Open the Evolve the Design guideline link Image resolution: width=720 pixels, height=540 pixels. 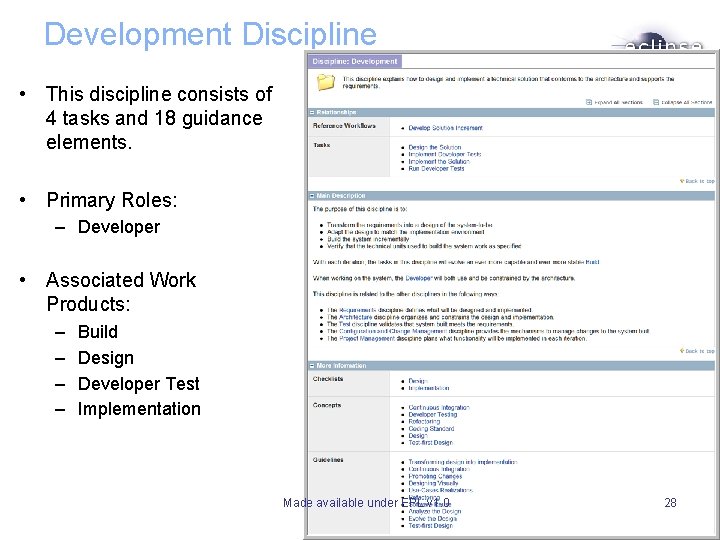(433, 519)
